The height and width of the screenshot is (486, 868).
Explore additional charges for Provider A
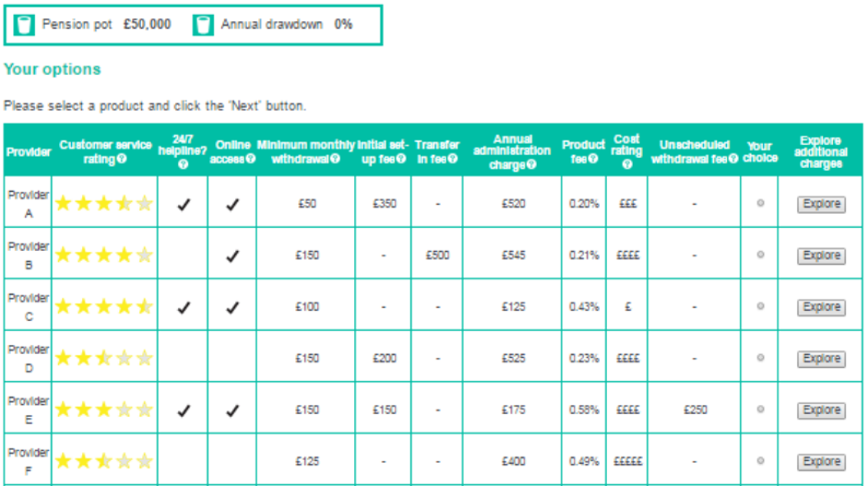(x=822, y=204)
